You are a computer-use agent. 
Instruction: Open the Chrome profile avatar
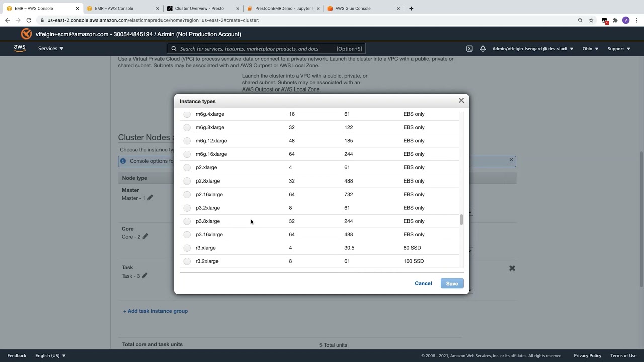coord(626,20)
